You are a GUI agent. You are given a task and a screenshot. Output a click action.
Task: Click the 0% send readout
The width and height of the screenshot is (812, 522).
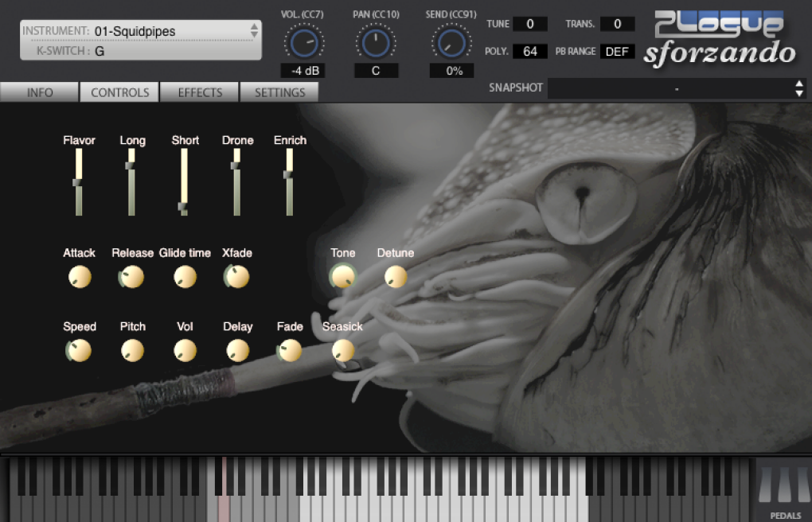452,71
